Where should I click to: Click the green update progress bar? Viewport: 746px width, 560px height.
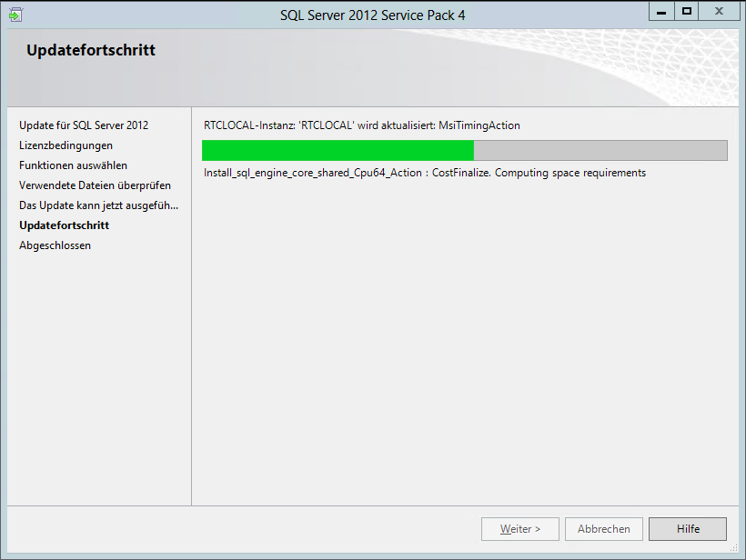tap(465, 150)
